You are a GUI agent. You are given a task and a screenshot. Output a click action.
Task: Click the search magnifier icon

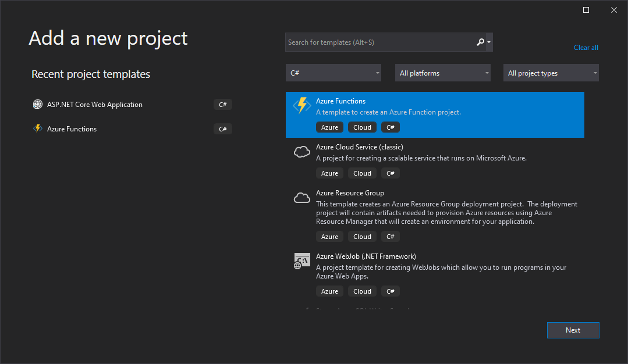coord(481,42)
